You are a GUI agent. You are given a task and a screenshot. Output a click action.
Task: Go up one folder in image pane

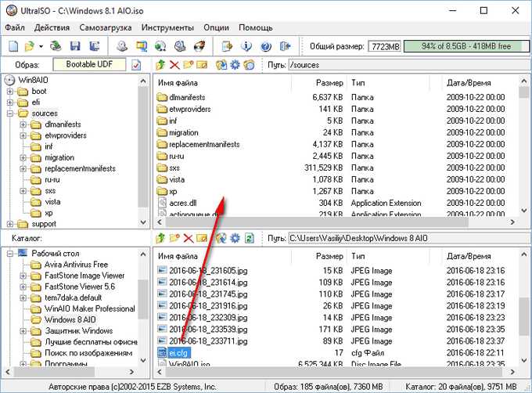(x=160, y=65)
